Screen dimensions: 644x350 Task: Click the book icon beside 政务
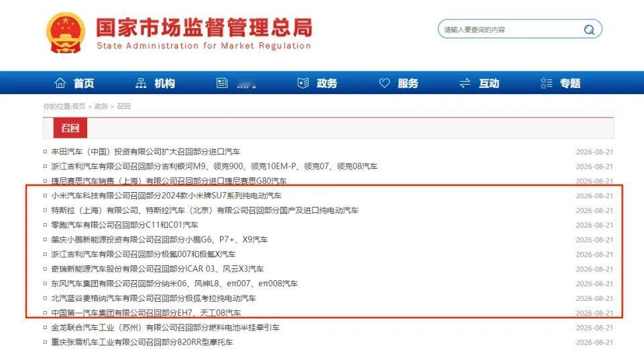pos(303,83)
